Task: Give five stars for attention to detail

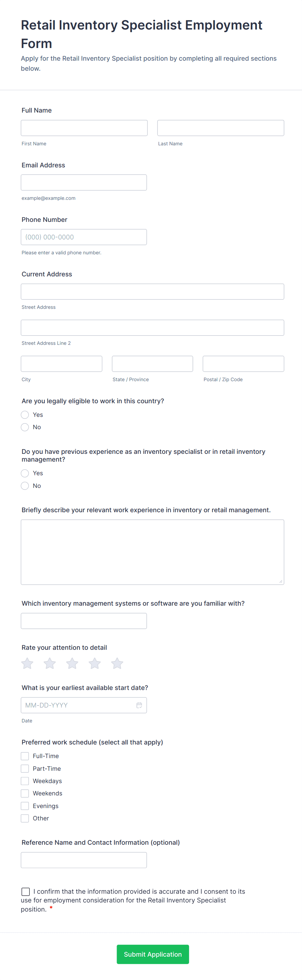Action: 117,663
